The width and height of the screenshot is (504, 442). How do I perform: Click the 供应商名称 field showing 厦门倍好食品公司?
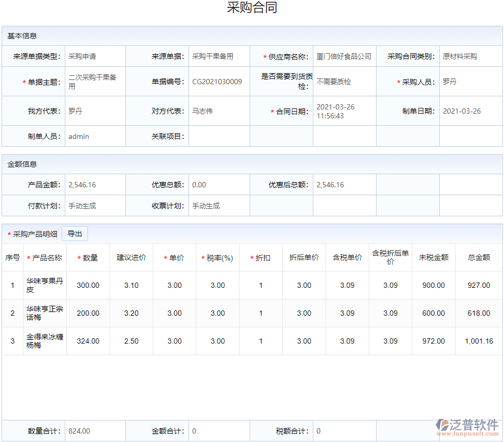343,56
